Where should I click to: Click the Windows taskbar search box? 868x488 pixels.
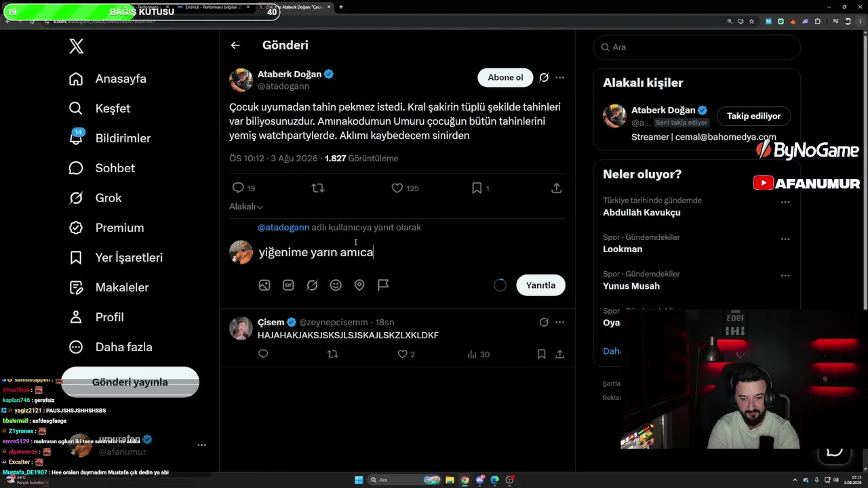point(406,480)
